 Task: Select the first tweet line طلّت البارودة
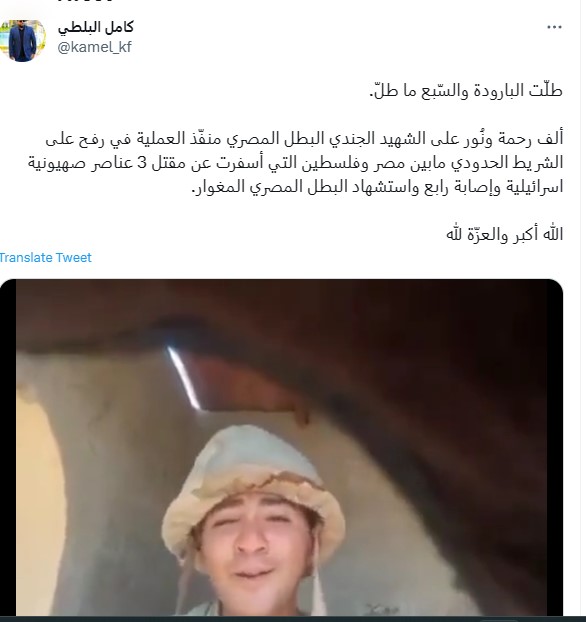(466, 90)
